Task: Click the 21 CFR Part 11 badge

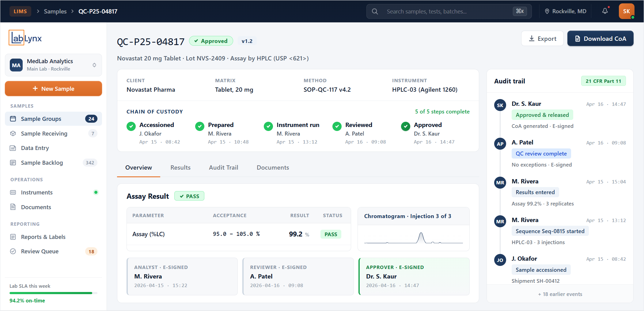Action: [x=603, y=81]
